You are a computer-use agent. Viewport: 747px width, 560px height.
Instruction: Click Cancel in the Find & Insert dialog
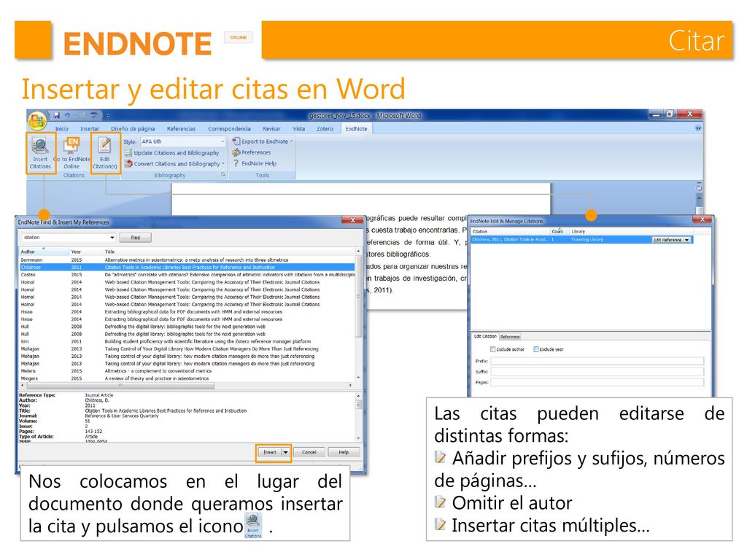coord(309,452)
